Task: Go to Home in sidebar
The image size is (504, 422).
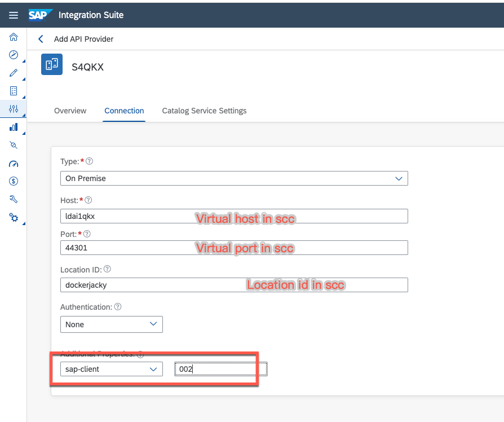Action: [x=14, y=37]
